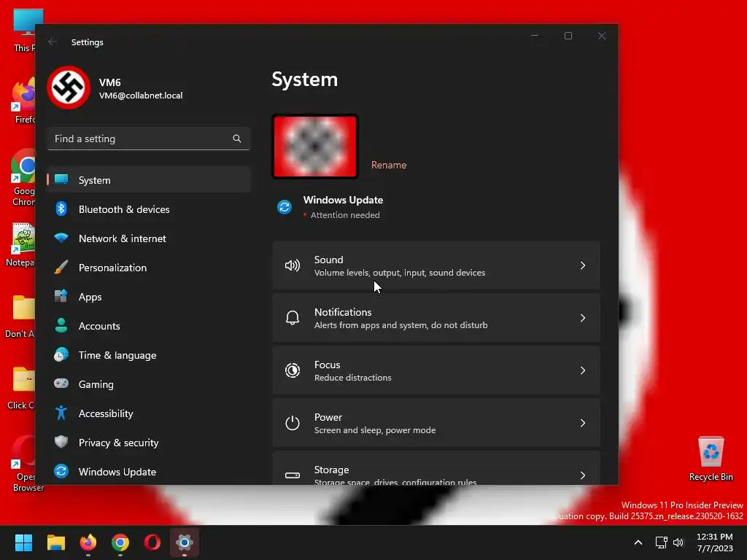Minimize the Settings window
The height and width of the screenshot is (560, 747).
(x=535, y=36)
